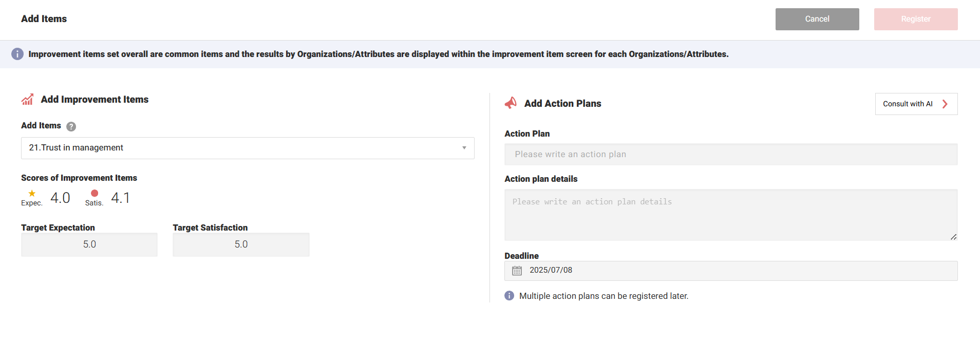Open Consult with AI

(908, 104)
